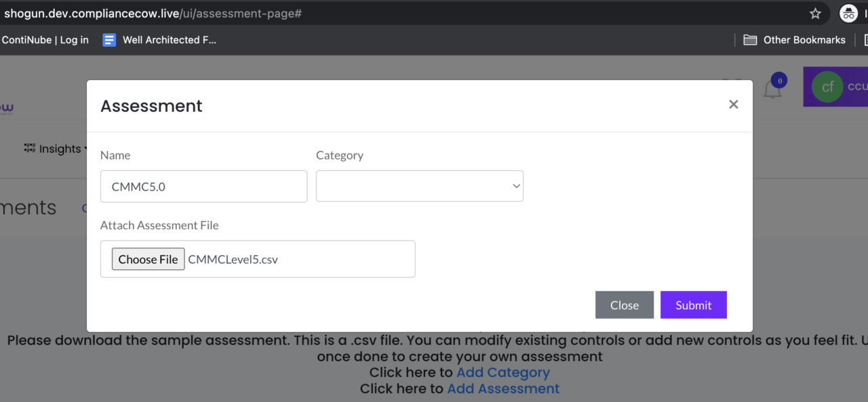Click the ComplianceCow logo
This screenshot has height=402, width=868.
tap(6, 107)
